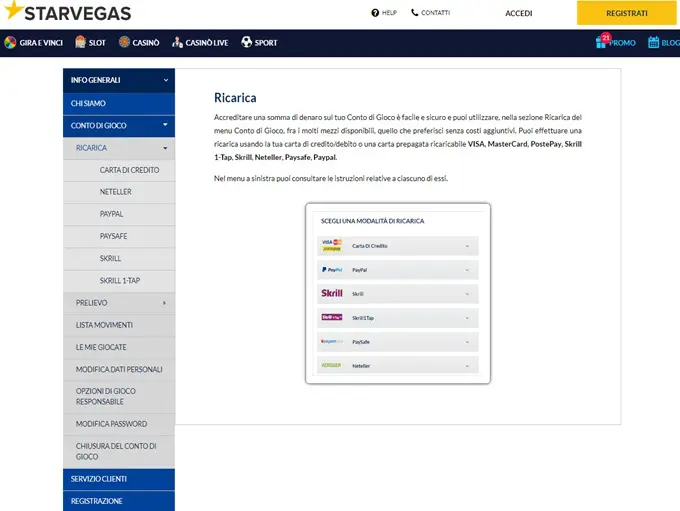Click the Scegli una modalità di ricarica heading
The width and height of the screenshot is (680, 511).
(x=373, y=221)
